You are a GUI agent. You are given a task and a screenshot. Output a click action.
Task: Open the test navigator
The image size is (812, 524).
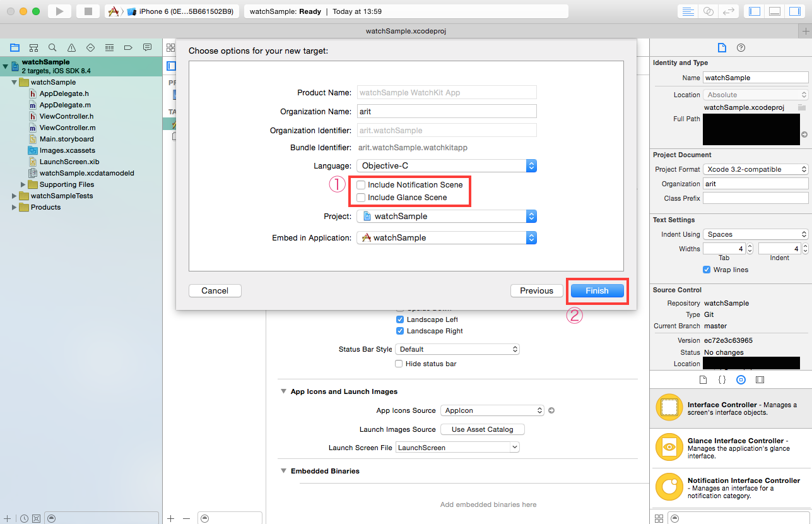(x=90, y=47)
